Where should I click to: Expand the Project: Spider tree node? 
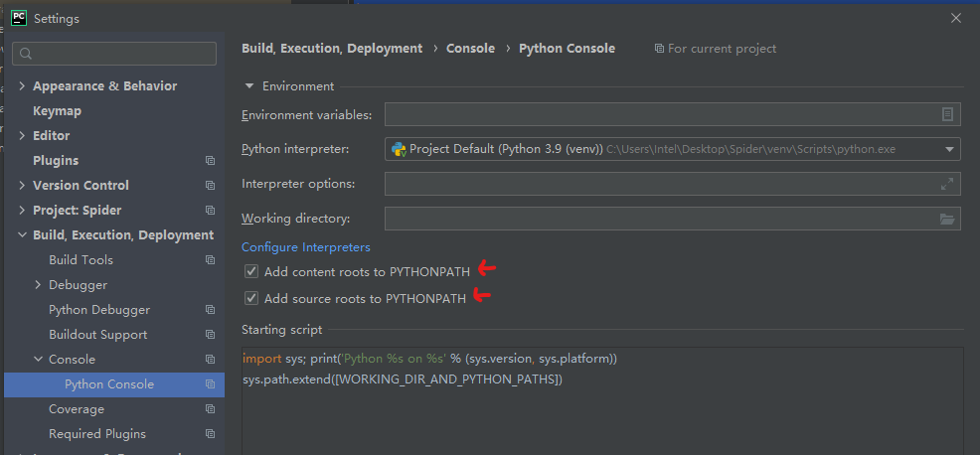pos(22,210)
